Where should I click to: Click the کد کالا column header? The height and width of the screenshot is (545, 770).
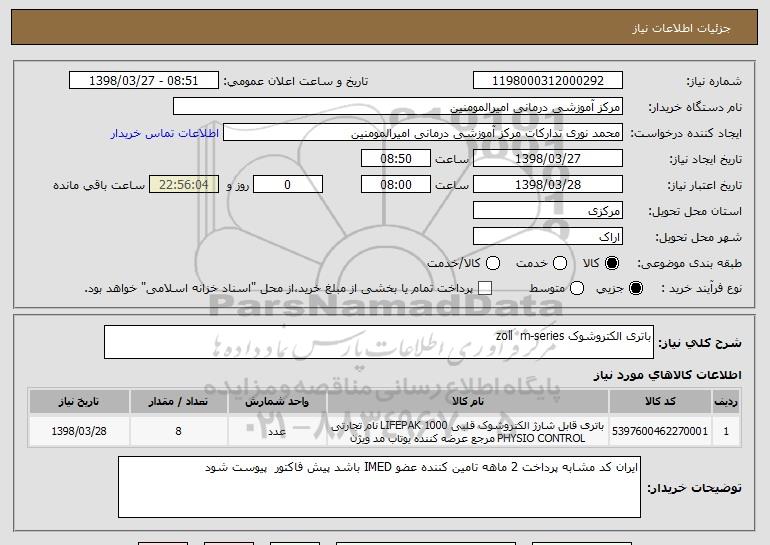click(x=660, y=402)
